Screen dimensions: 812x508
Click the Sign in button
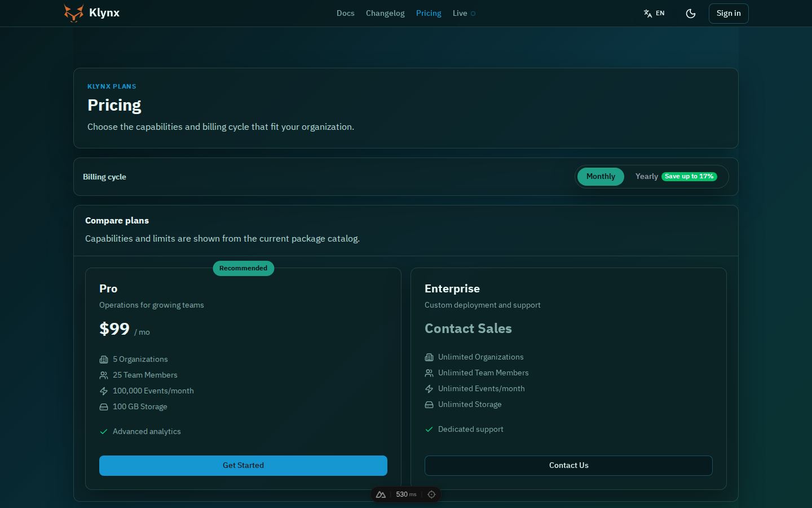pyautogui.click(x=729, y=14)
